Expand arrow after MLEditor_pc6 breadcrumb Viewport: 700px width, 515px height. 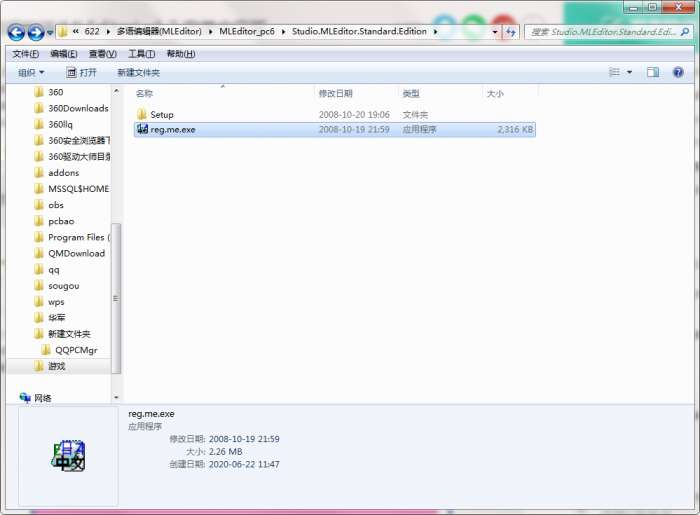click(x=283, y=32)
